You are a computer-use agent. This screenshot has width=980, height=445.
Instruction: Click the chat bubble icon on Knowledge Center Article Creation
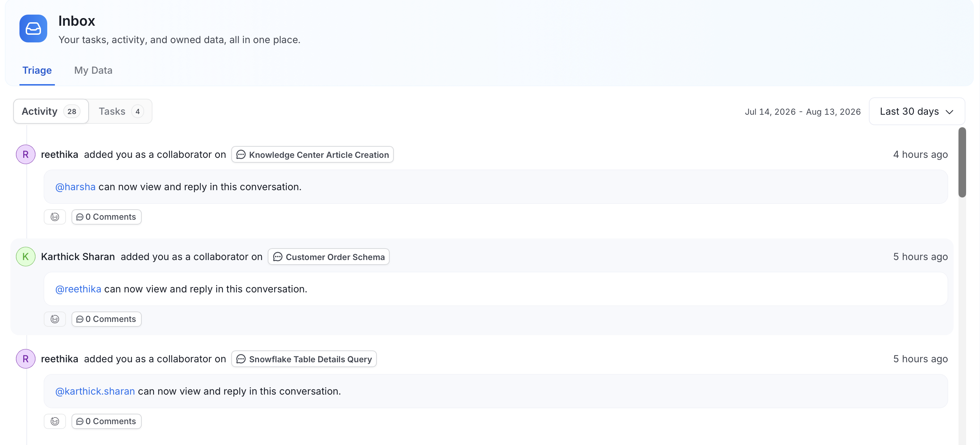click(241, 155)
